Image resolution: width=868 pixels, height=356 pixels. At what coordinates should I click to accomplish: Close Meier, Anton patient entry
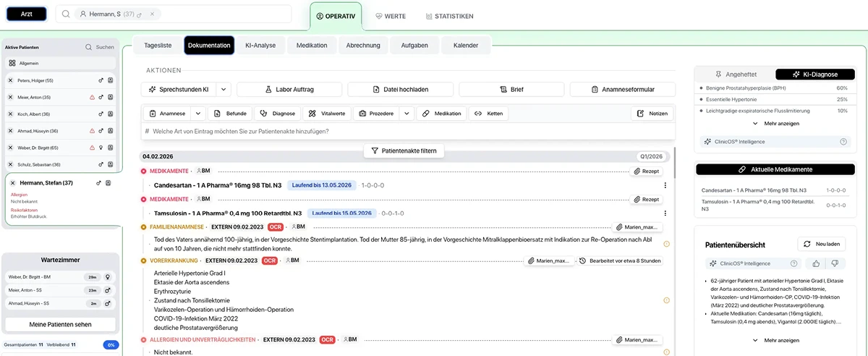[x=11, y=97]
